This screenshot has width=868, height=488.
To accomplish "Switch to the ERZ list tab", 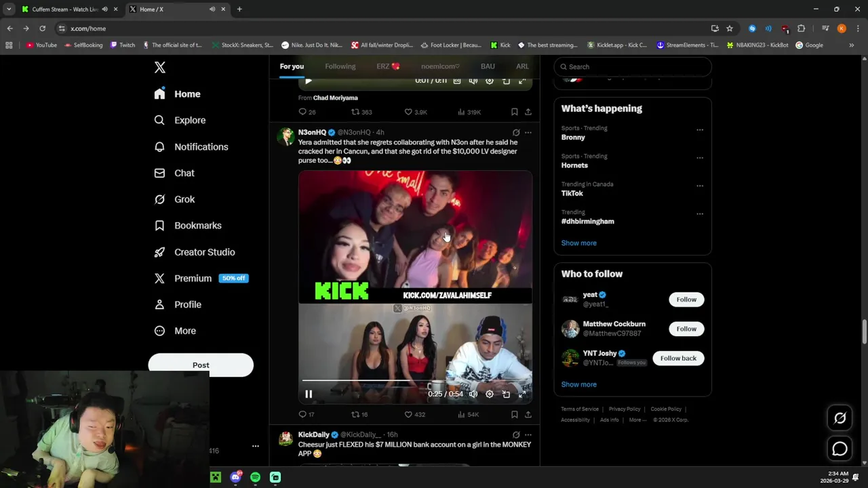I will (x=389, y=66).
